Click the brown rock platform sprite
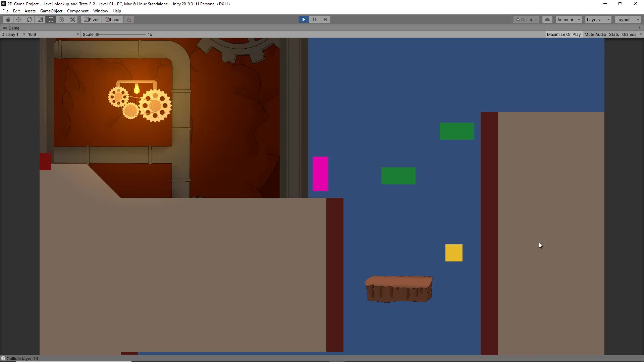The width and height of the screenshot is (644, 362). [x=399, y=289]
